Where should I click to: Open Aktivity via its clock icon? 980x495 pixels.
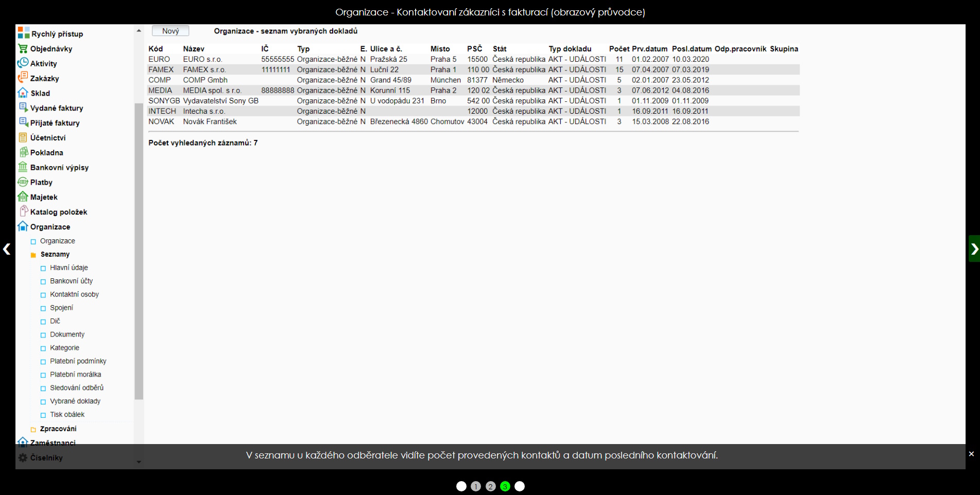click(23, 63)
